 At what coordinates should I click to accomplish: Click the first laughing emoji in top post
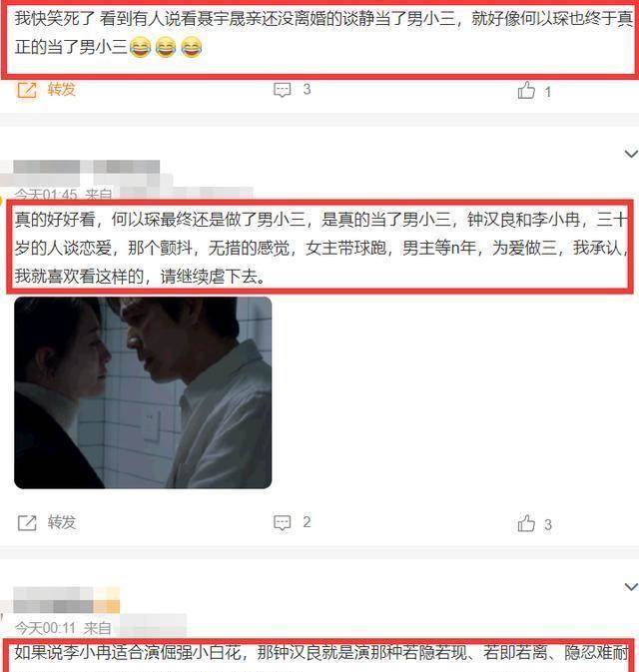click(140, 47)
